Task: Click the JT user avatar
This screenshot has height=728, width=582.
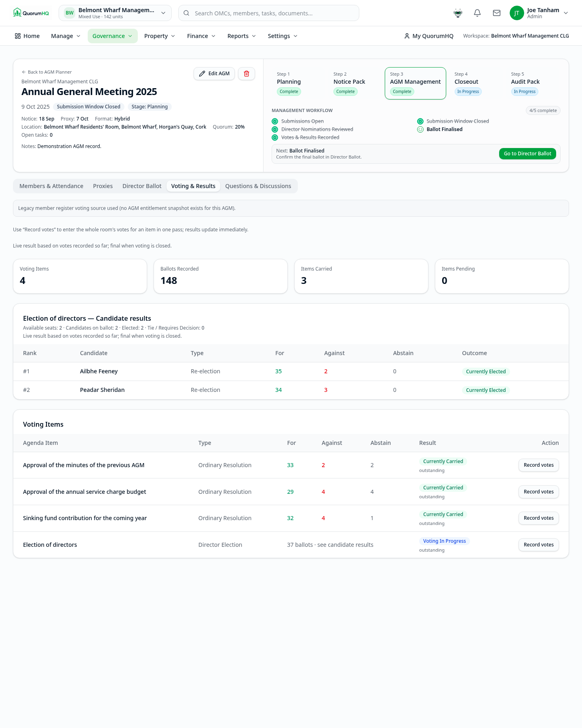Action: pos(517,13)
